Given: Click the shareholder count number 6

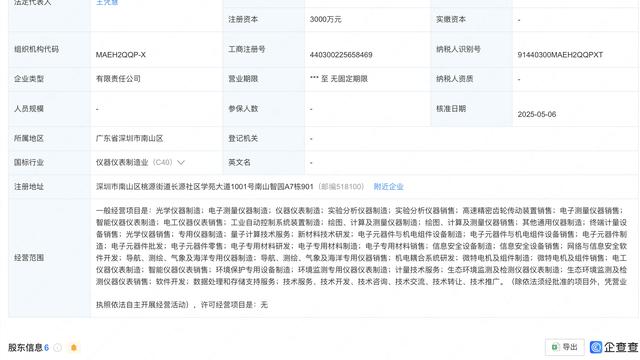Looking at the screenshot, I should point(47,347).
